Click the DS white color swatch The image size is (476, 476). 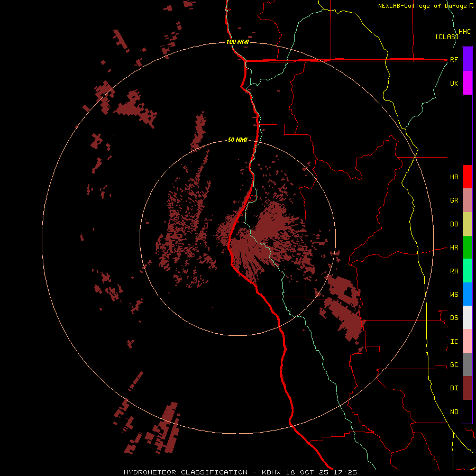[467, 317]
